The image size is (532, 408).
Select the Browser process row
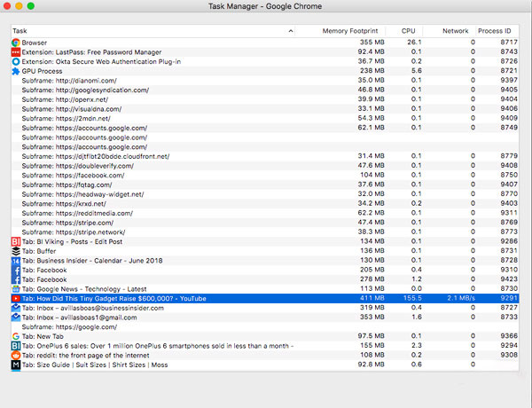(264, 43)
